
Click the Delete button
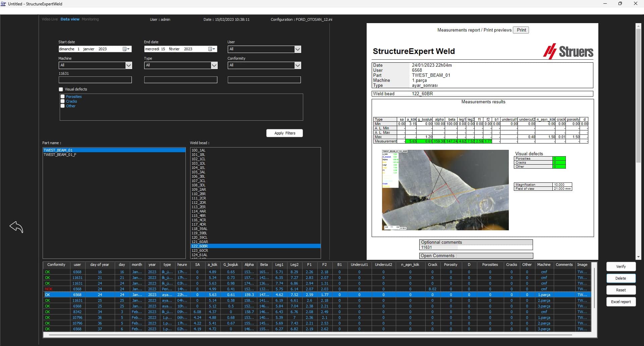[621, 278]
